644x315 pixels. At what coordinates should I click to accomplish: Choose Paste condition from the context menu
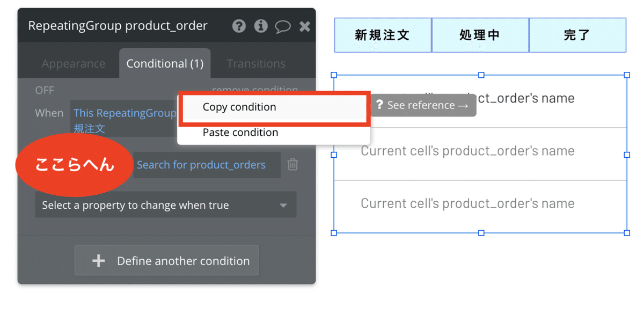tap(240, 132)
